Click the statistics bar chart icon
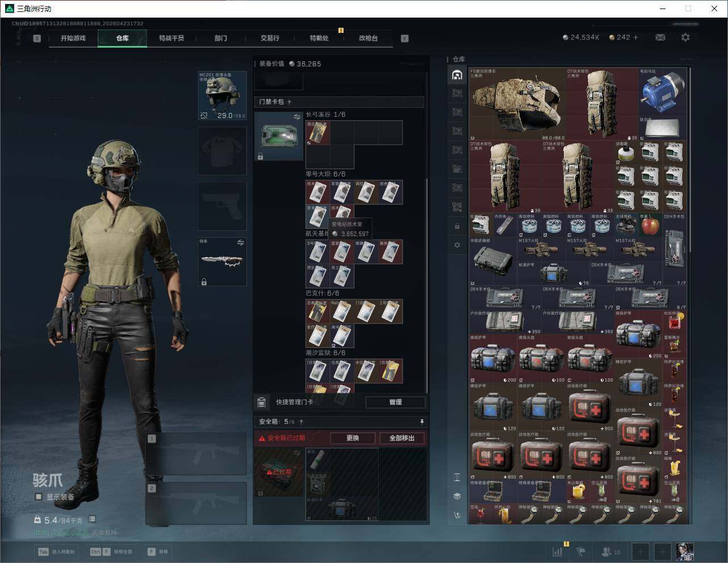 [x=558, y=551]
